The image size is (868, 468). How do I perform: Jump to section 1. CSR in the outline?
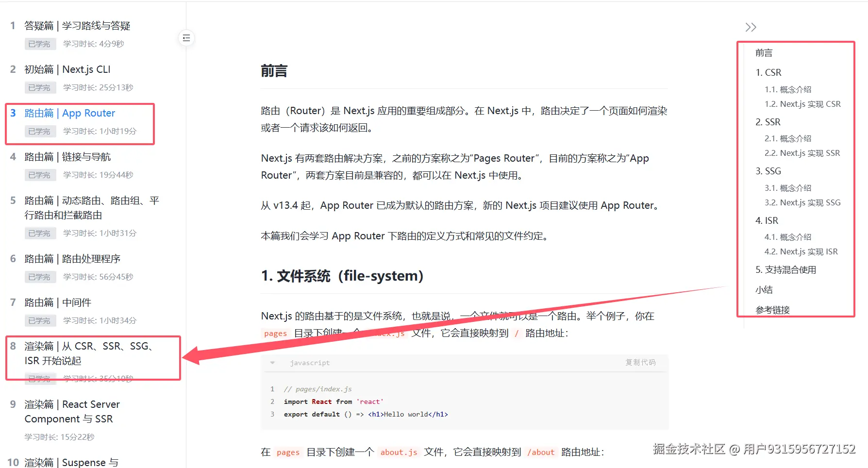tap(768, 72)
